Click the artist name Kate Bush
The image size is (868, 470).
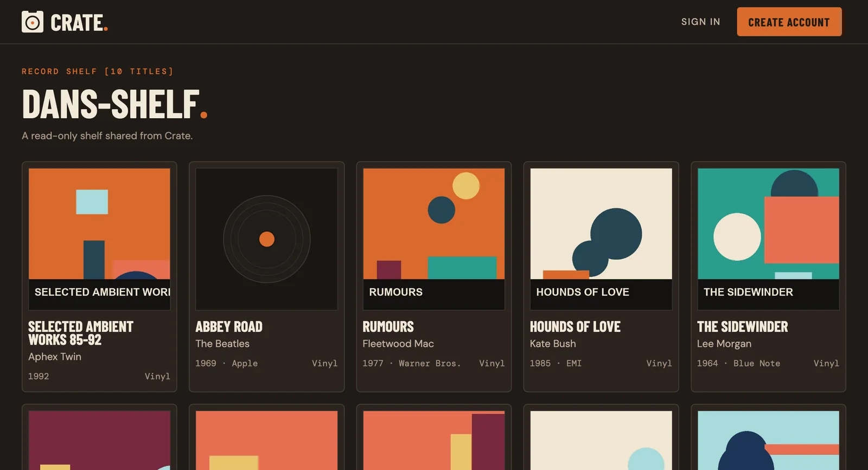(x=553, y=344)
